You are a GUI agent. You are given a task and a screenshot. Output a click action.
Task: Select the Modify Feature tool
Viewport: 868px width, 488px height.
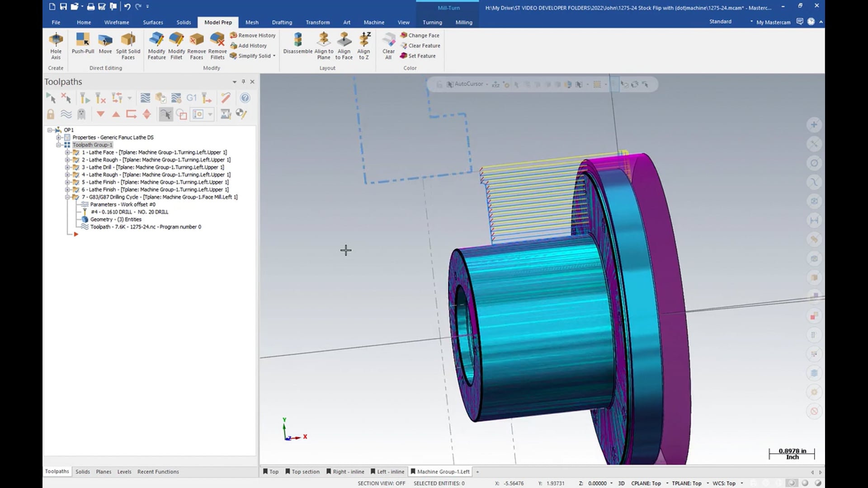[156, 45]
